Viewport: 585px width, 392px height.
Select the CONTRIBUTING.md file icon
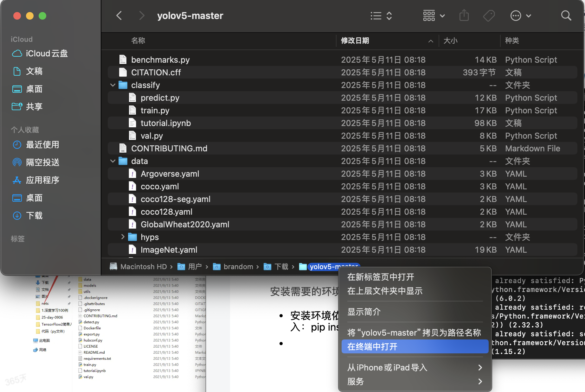click(x=123, y=148)
